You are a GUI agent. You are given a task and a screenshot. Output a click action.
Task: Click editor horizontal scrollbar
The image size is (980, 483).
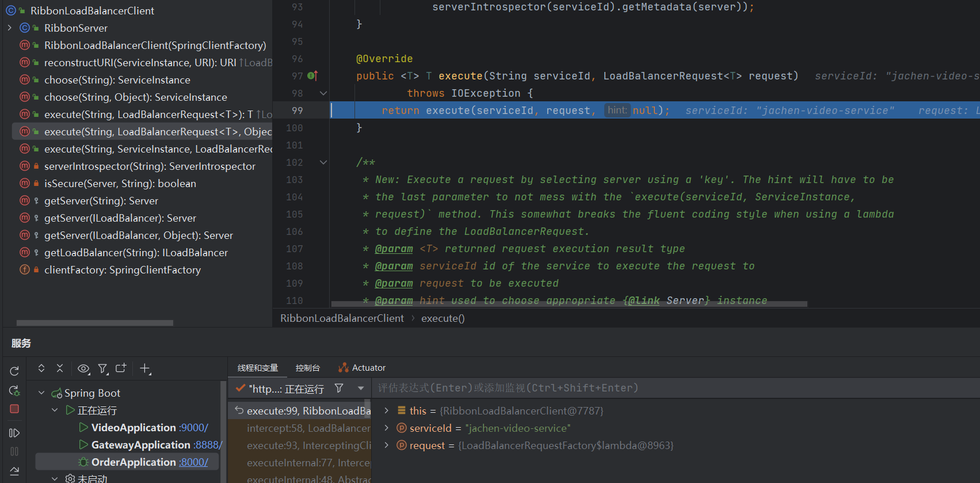tap(569, 304)
